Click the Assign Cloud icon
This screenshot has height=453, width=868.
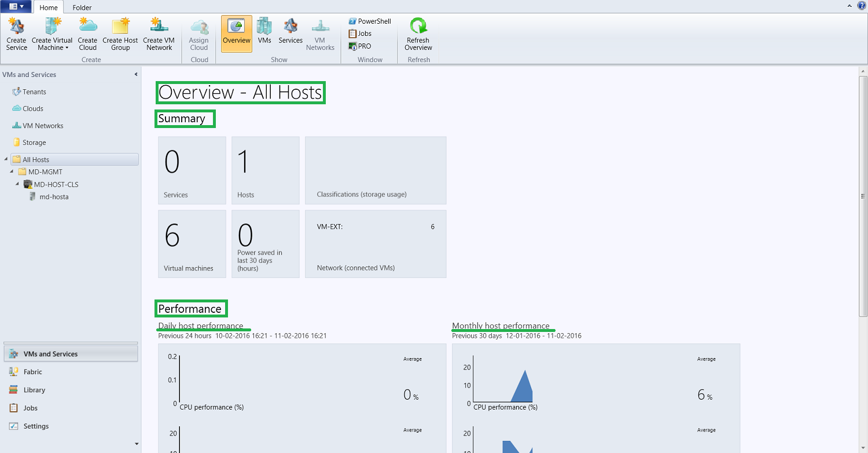pyautogui.click(x=198, y=33)
